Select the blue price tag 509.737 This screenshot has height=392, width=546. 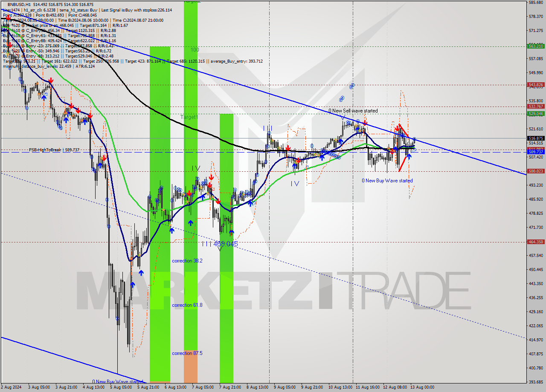click(536, 152)
